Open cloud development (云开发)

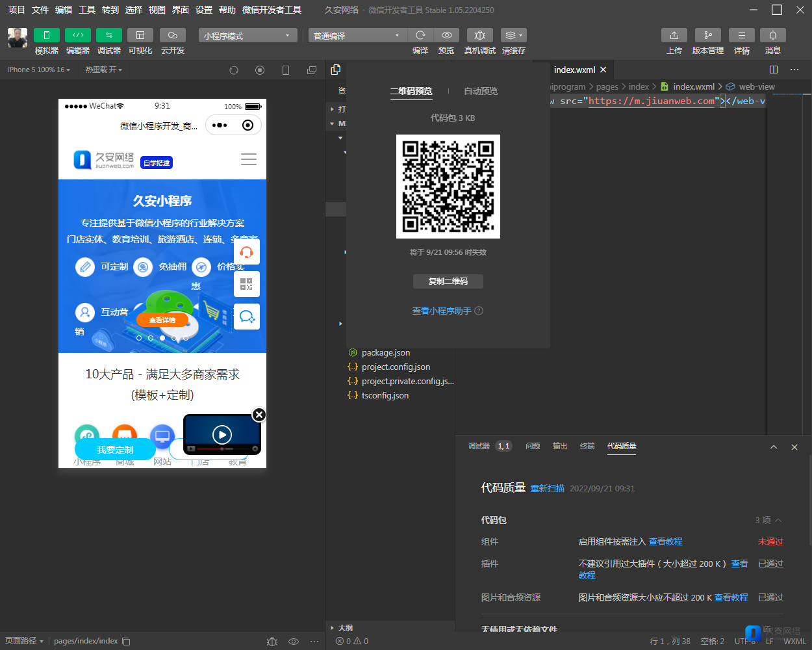click(x=173, y=35)
